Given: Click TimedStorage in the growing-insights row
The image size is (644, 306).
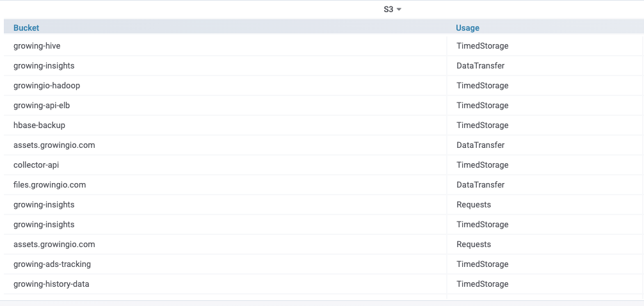Looking at the screenshot, I should point(482,225).
